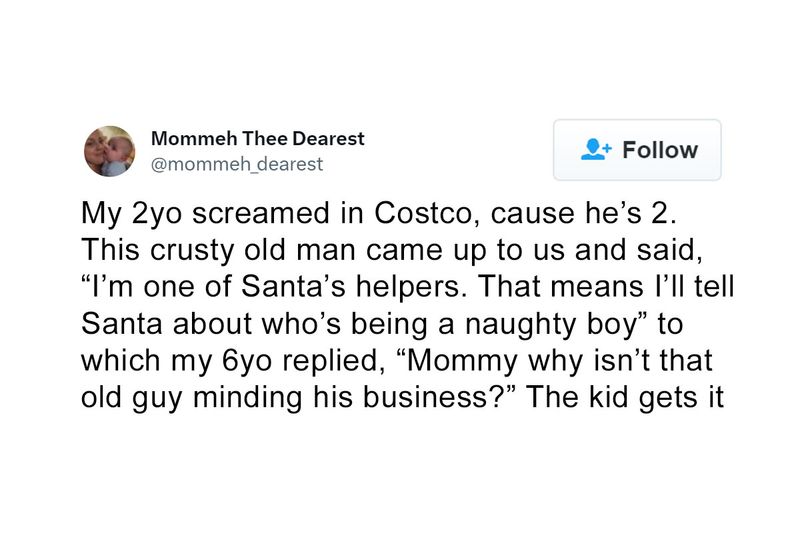800x533 pixels.
Task: Click the ending The kid gets it
Action: click(x=624, y=397)
